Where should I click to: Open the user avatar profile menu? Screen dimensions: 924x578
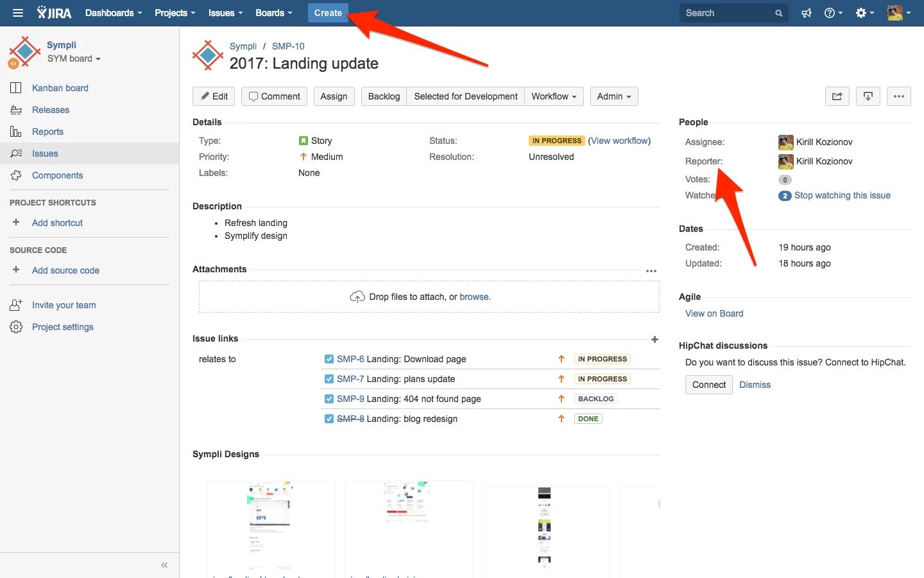(x=899, y=13)
